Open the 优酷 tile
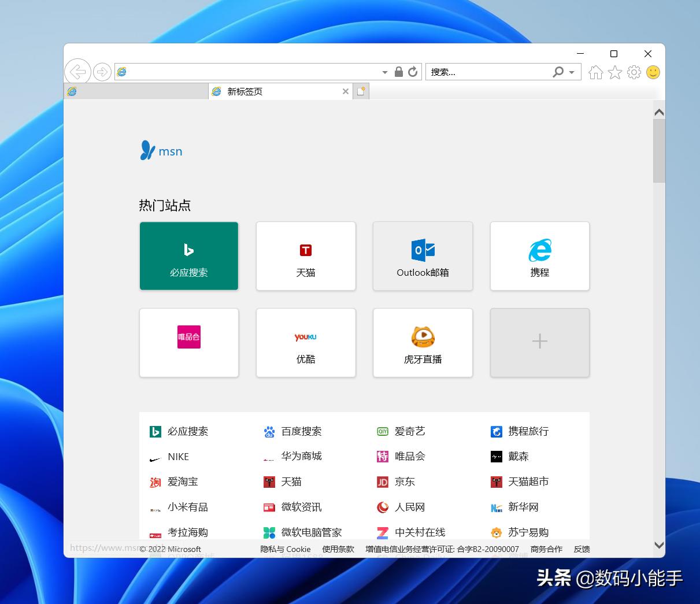 [x=306, y=343]
